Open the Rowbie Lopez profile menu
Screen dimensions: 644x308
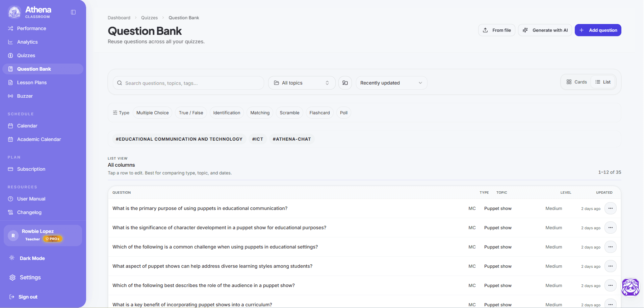click(x=43, y=235)
